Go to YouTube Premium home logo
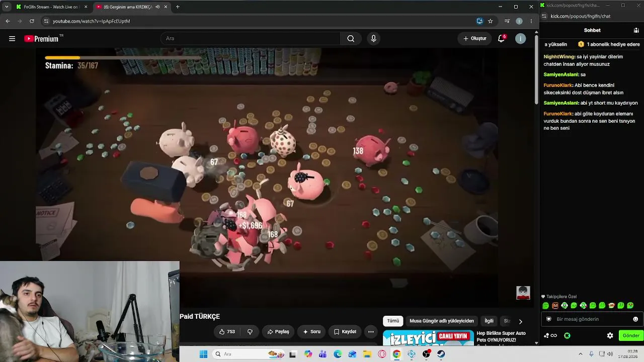 click(x=43, y=39)
